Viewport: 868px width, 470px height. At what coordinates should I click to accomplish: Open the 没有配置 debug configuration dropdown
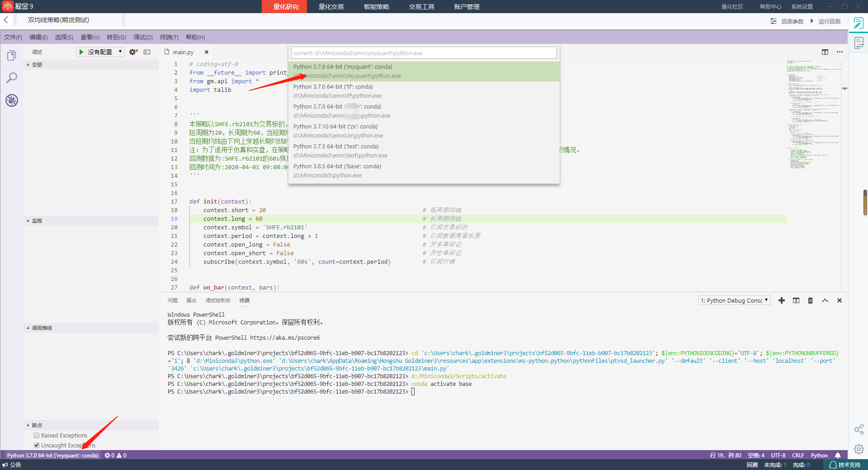[105, 52]
